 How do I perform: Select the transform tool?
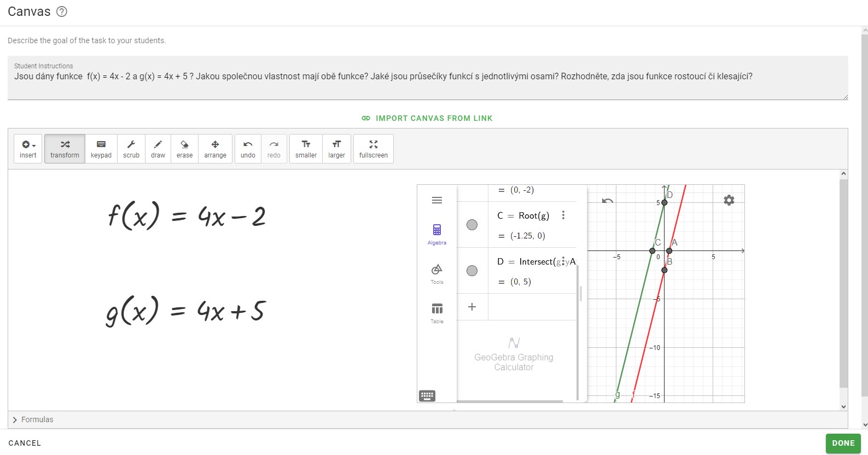[x=65, y=149]
